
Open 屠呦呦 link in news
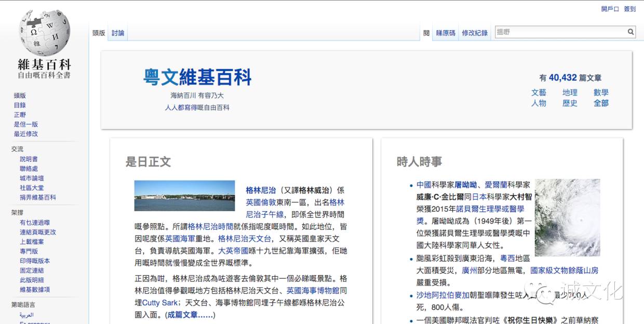466,185
